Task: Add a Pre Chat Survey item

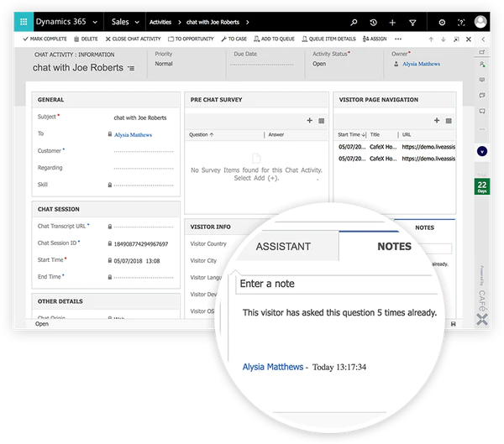Action: (x=309, y=121)
